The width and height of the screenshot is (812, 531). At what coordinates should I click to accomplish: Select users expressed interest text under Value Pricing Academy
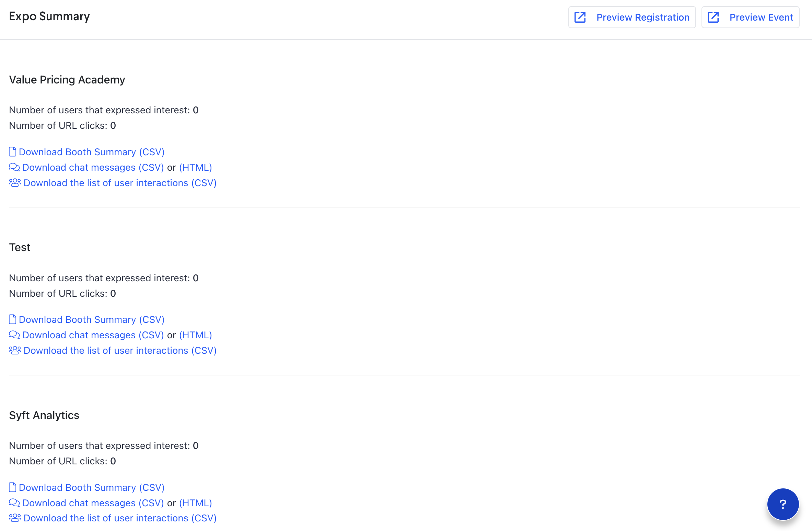click(x=104, y=110)
